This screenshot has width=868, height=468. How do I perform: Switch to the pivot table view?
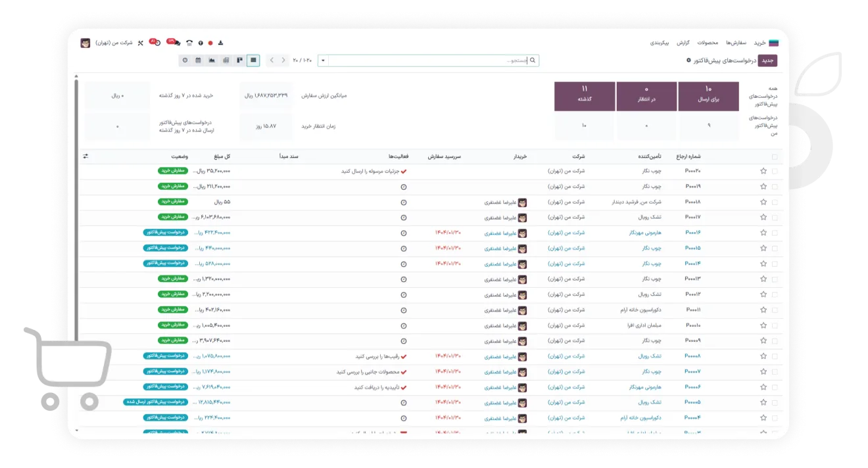(226, 60)
